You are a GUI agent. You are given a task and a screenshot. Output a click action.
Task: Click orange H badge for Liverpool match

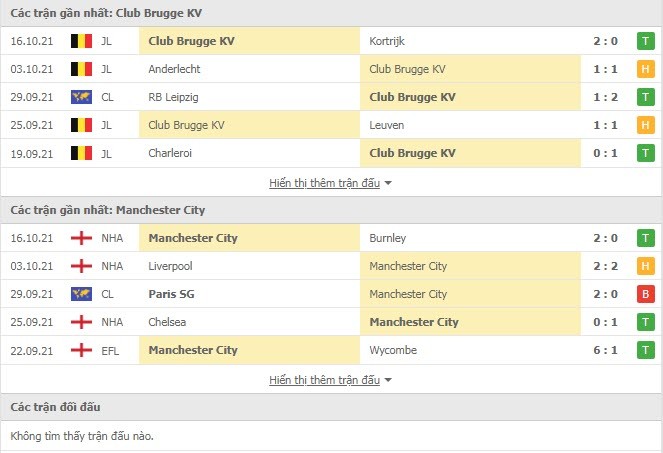coord(645,266)
